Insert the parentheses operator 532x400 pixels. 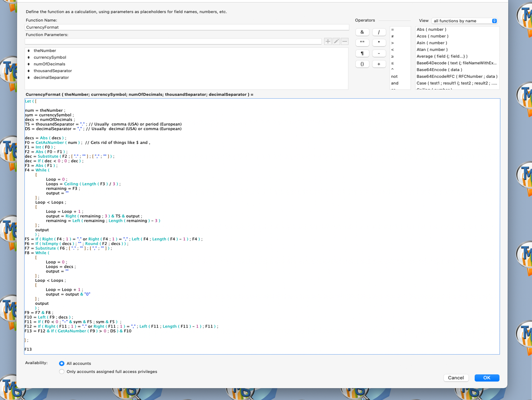362,64
